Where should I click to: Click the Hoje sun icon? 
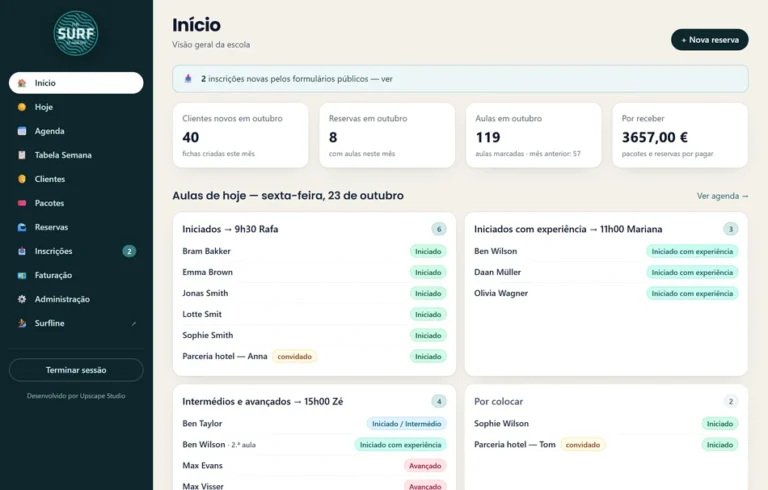click(22, 107)
